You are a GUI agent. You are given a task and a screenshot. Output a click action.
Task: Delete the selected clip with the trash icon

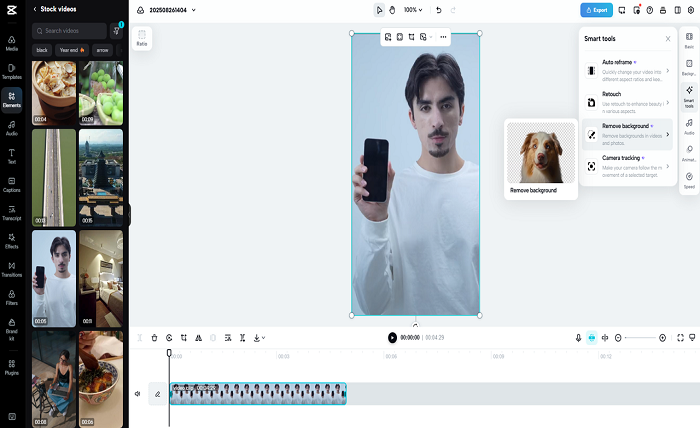154,338
